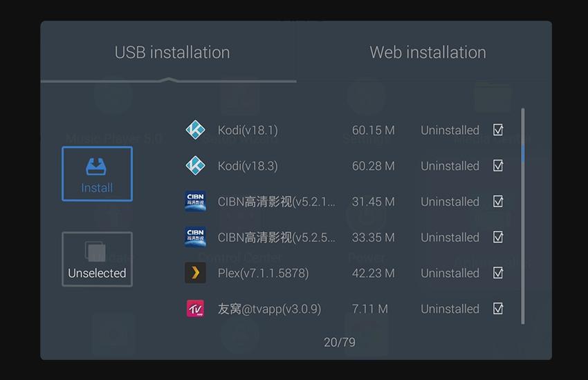Click the Kodi v18.1 app icon

tap(195, 130)
